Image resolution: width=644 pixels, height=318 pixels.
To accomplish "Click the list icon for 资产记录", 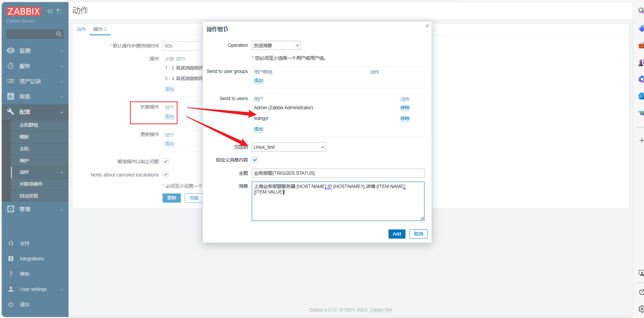I will pyautogui.click(x=11, y=81).
